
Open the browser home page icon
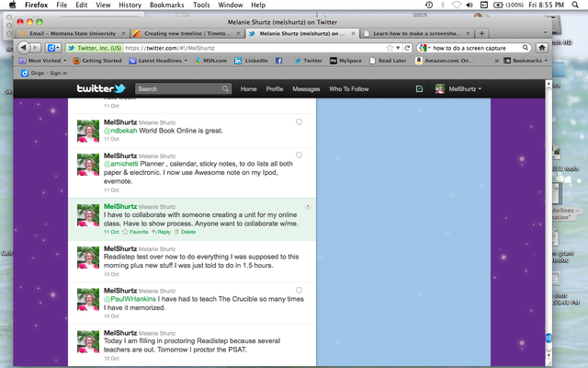click(x=541, y=48)
